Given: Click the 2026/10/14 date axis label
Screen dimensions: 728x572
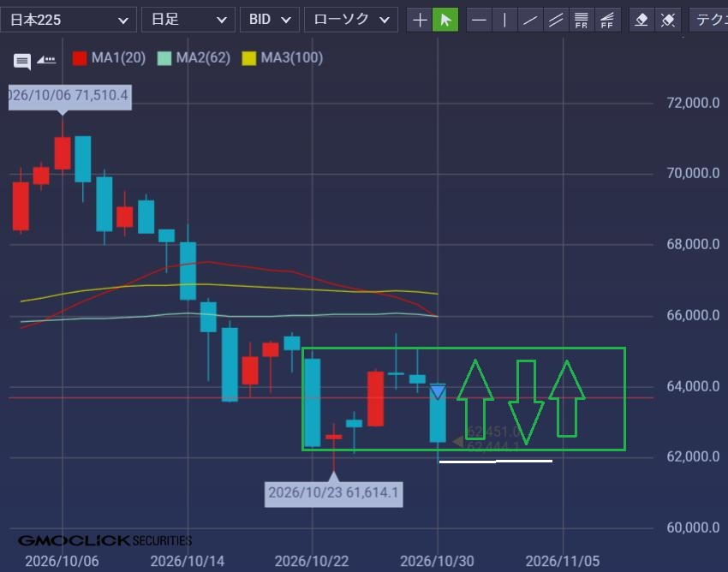Looking at the screenshot, I should 188,562.
